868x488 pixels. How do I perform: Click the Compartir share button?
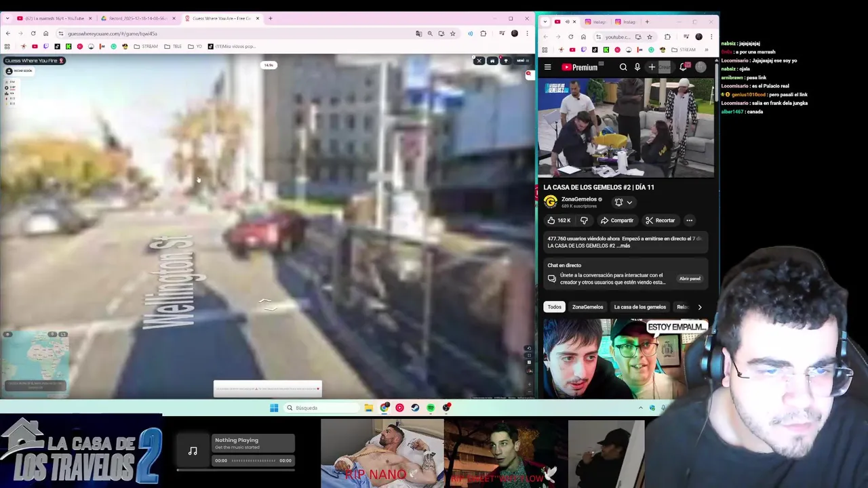coord(616,220)
